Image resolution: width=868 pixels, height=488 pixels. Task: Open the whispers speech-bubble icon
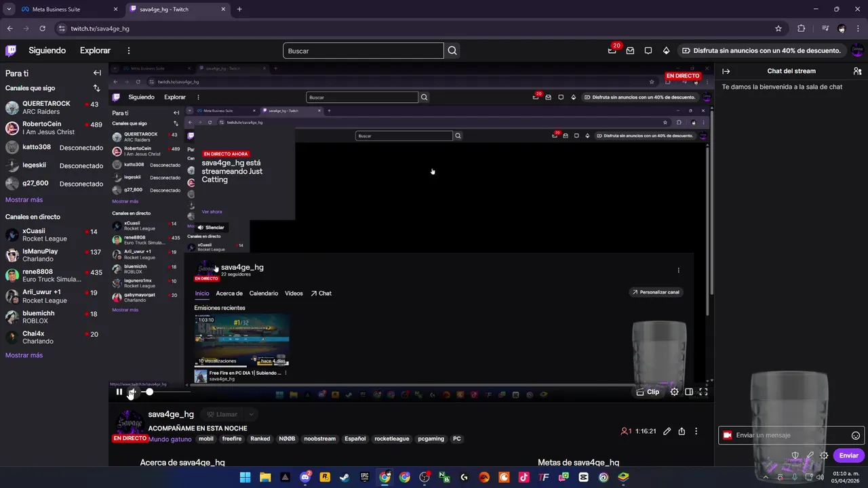(x=648, y=51)
